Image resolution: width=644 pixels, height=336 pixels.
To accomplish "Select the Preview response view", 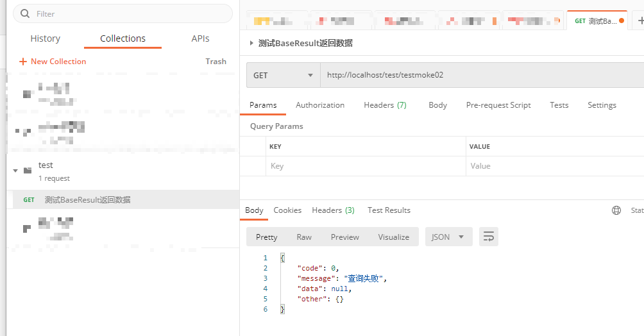I will [x=344, y=237].
